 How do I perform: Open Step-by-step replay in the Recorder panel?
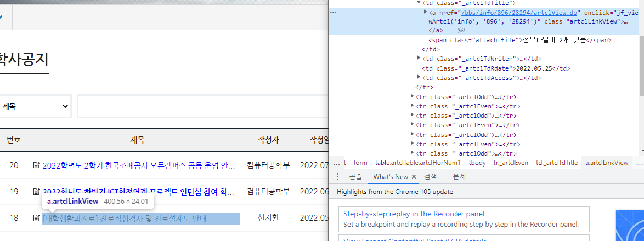click(414, 214)
